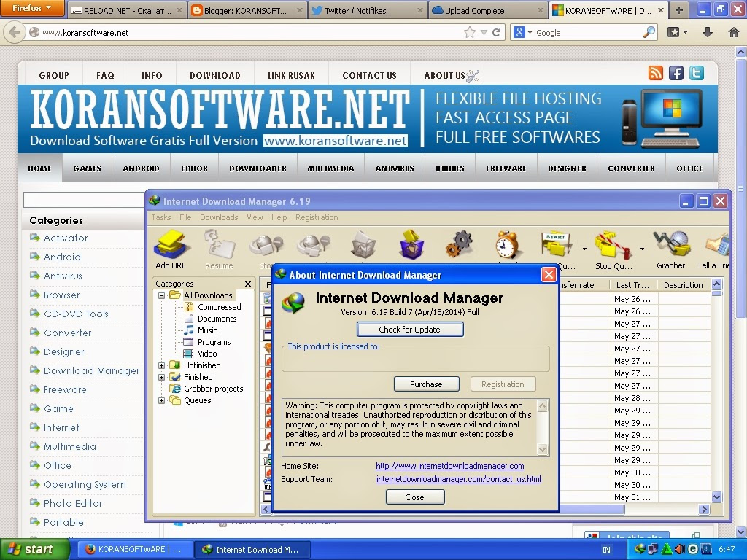This screenshot has width=747, height=560.
Task: Open the Photo Editor category link
Action: click(x=73, y=504)
